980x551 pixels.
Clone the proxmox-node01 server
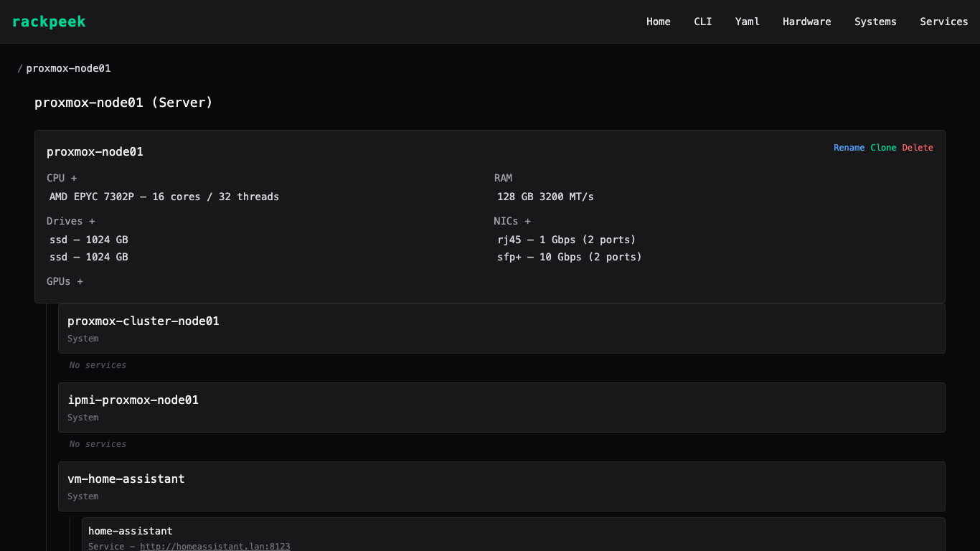tap(883, 148)
